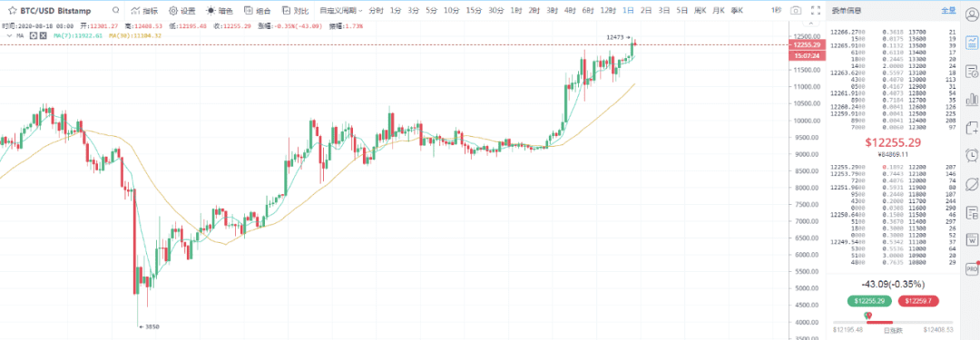Open the document B sidebar icon
This screenshot has height=340, width=980.
[x=972, y=212]
